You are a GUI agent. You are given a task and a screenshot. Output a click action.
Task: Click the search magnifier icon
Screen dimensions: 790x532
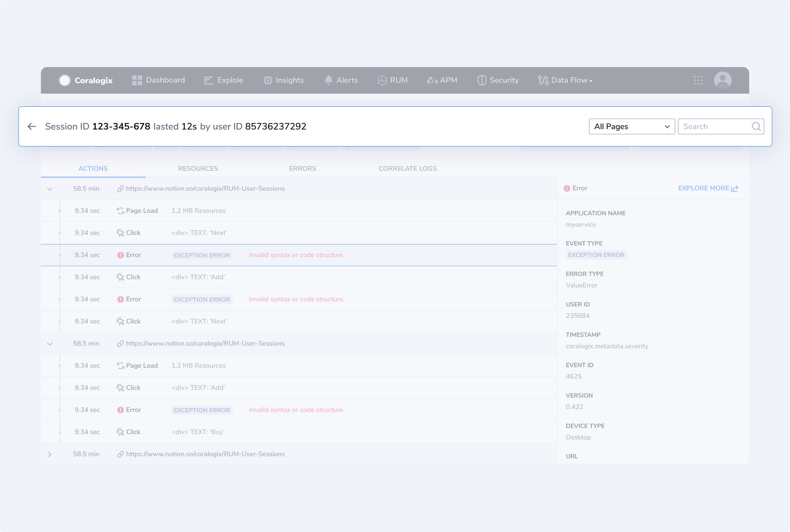[756, 126]
